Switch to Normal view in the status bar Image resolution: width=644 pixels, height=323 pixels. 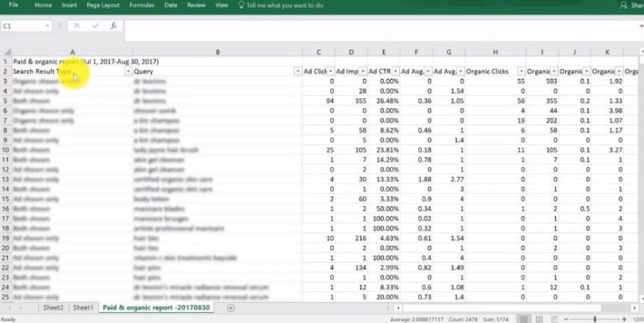coord(523,320)
